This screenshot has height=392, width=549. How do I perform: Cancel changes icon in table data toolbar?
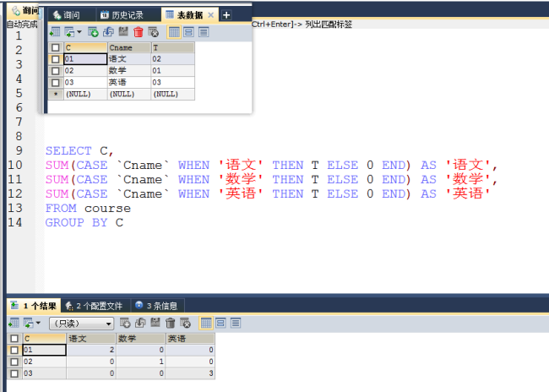(154, 32)
